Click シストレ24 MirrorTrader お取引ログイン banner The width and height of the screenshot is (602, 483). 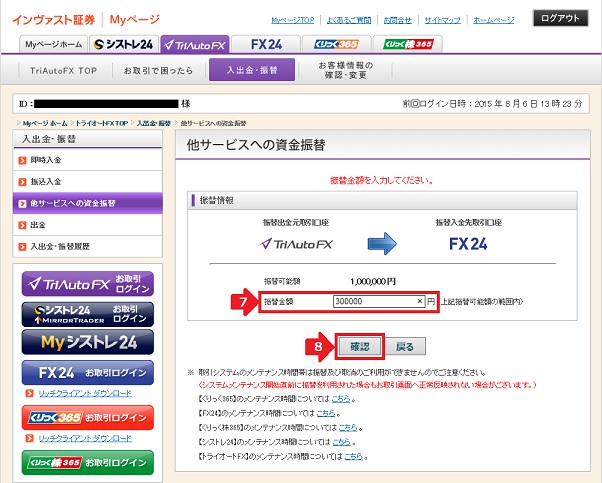click(x=88, y=314)
